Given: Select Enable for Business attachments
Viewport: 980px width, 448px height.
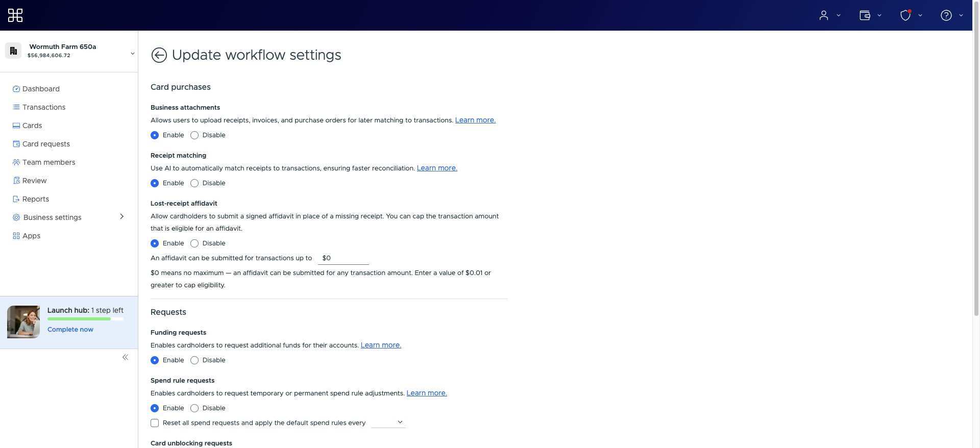Looking at the screenshot, I should [155, 135].
